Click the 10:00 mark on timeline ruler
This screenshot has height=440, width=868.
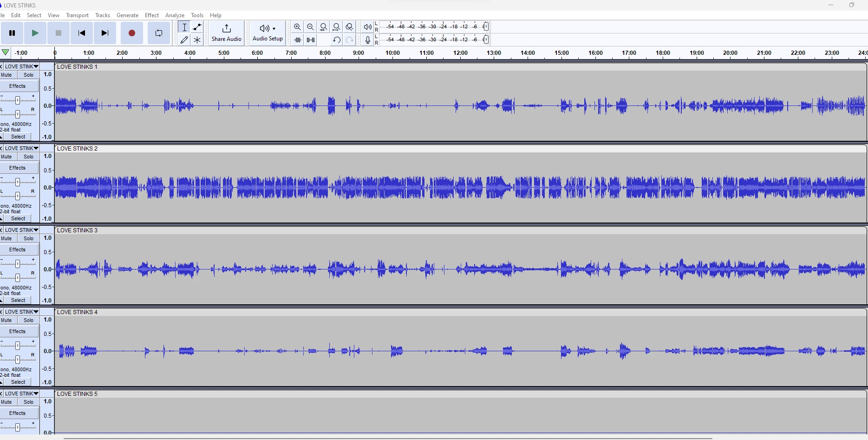pos(393,53)
